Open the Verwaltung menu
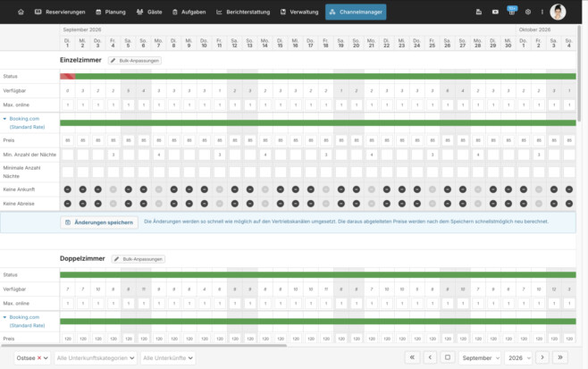Screen dimensions: 588x369 point(299,12)
